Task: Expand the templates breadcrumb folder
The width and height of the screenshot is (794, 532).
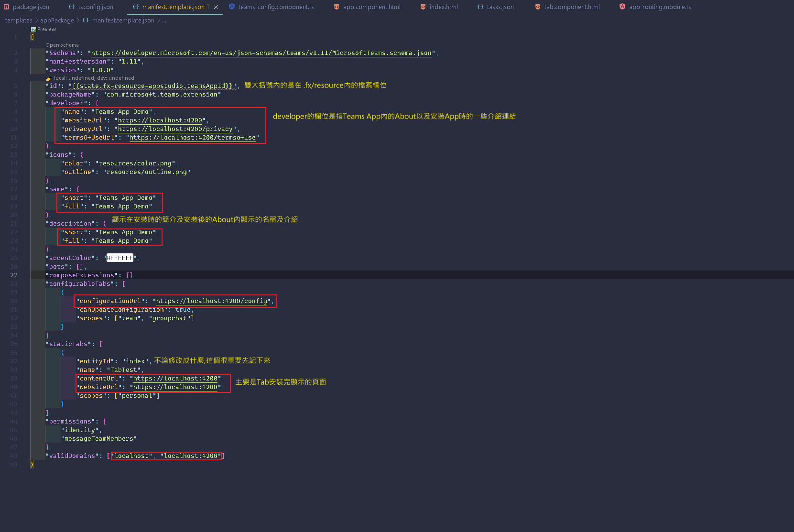Action: click(x=19, y=21)
